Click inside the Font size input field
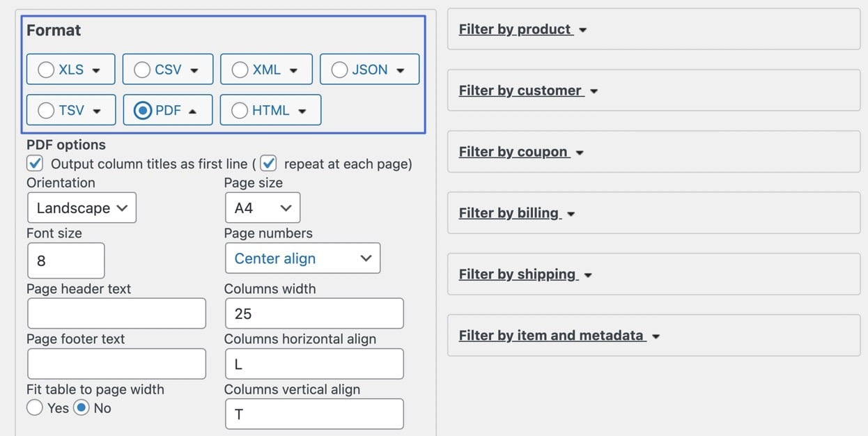 coord(65,260)
